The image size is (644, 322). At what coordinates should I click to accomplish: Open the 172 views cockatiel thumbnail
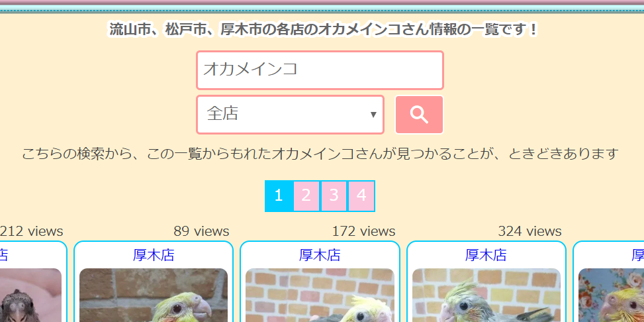[320, 295]
